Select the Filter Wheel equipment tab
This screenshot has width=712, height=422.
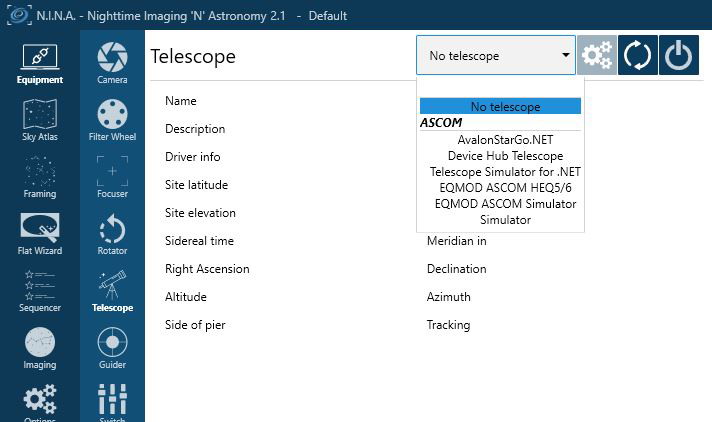tap(112, 120)
